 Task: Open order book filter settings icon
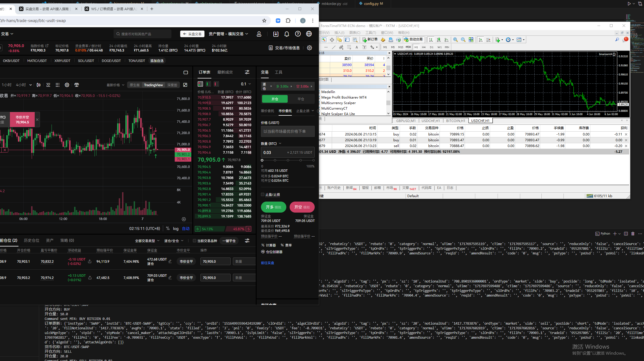pyautogui.click(x=247, y=72)
